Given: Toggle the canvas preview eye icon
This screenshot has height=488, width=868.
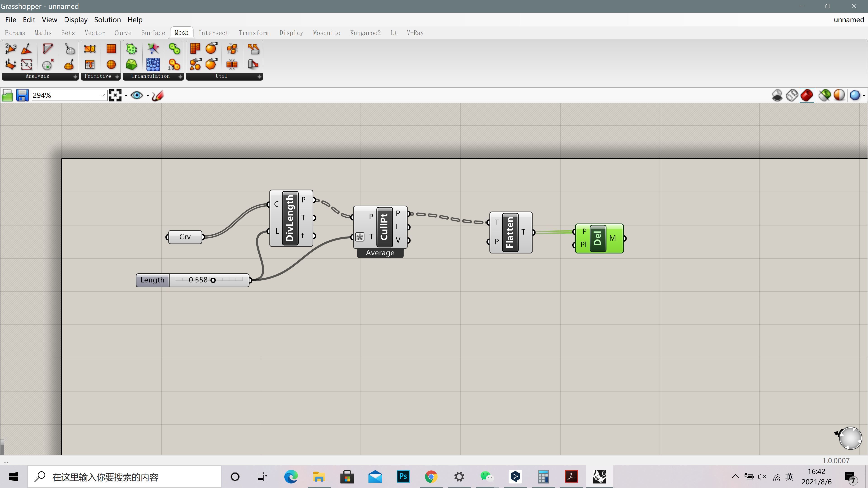Looking at the screenshot, I should coord(137,95).
